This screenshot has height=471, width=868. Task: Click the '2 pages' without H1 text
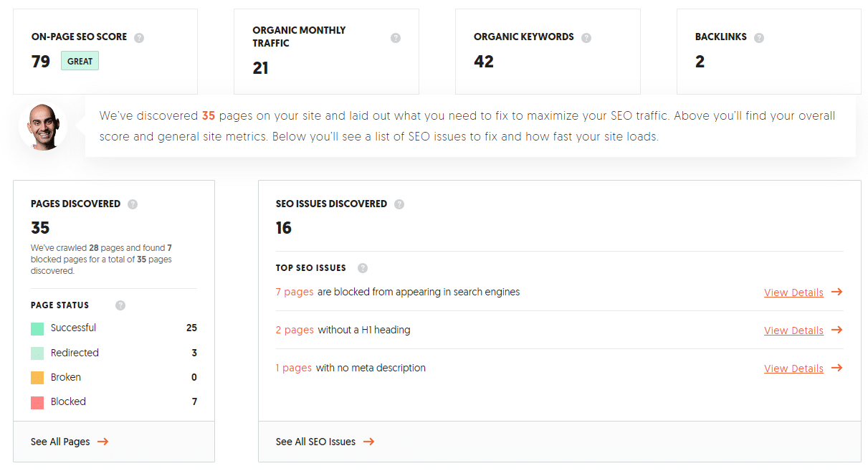(x=295, y=330)
